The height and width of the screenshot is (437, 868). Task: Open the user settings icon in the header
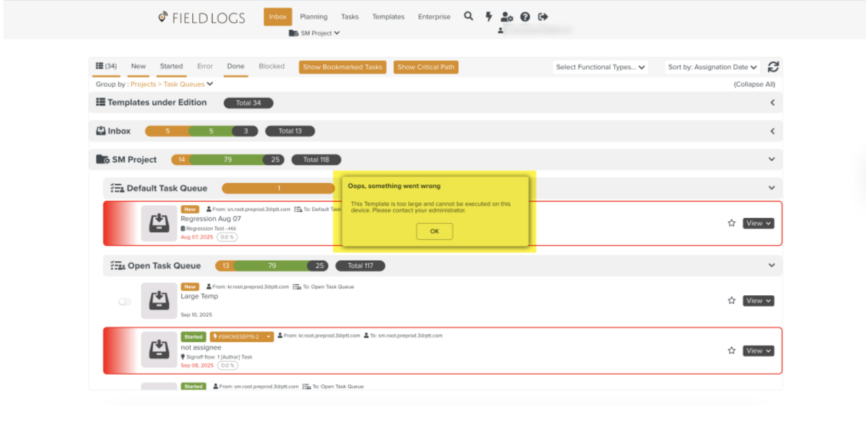pos(507,17)
